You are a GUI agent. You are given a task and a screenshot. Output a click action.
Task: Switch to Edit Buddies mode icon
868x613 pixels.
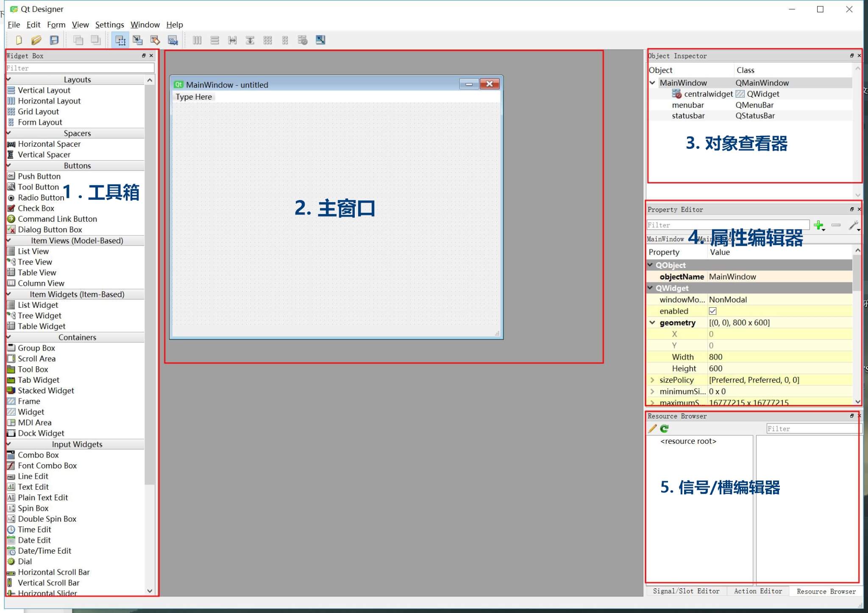tap(155, 40)
